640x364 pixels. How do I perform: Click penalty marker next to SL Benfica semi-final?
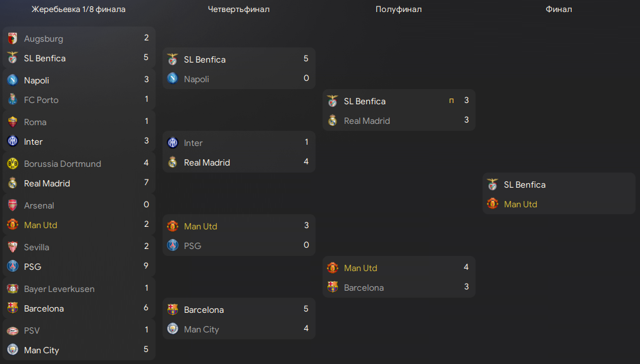click(x=452, y=100)
